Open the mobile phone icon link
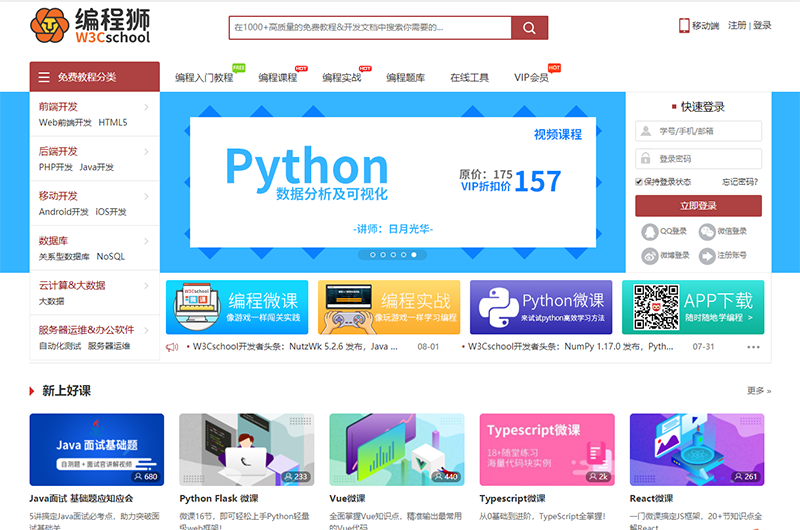The width and height of the screenshot is (800, 530). (x=684, y=26)
